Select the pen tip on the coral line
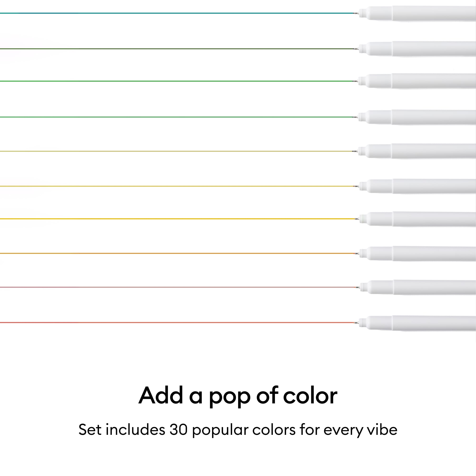 tap(356, 322)
